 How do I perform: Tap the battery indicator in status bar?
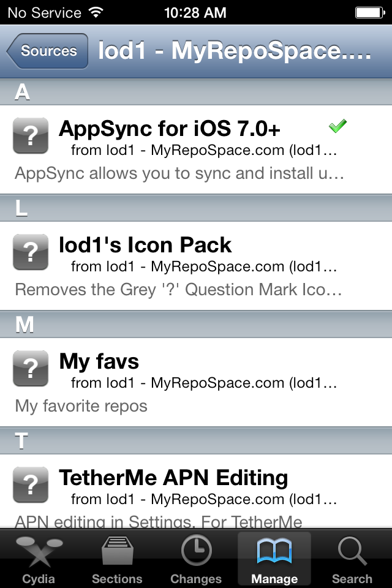pyautogui.click(x=370, y=12)
